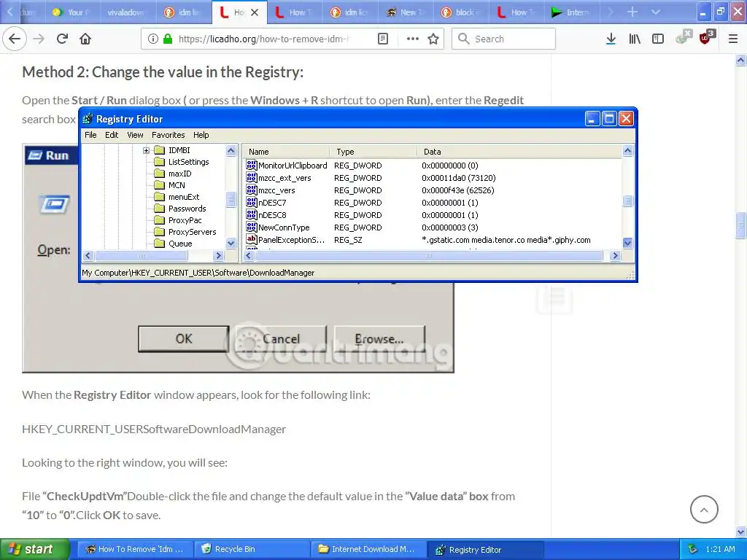Open the Firefox hamburger menu
Viewport: 747px width, 560px height.
click(733, 39)
